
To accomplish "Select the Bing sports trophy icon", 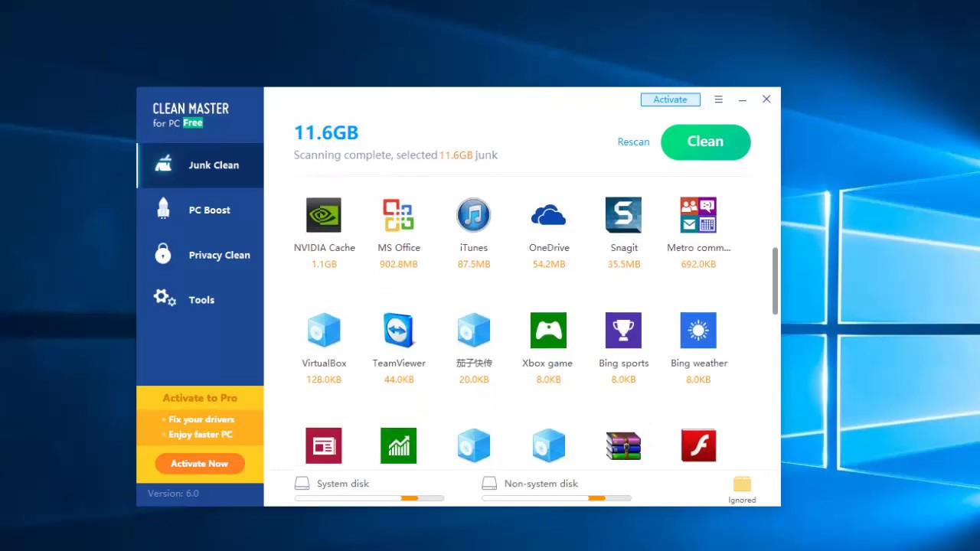I will 623,331.
